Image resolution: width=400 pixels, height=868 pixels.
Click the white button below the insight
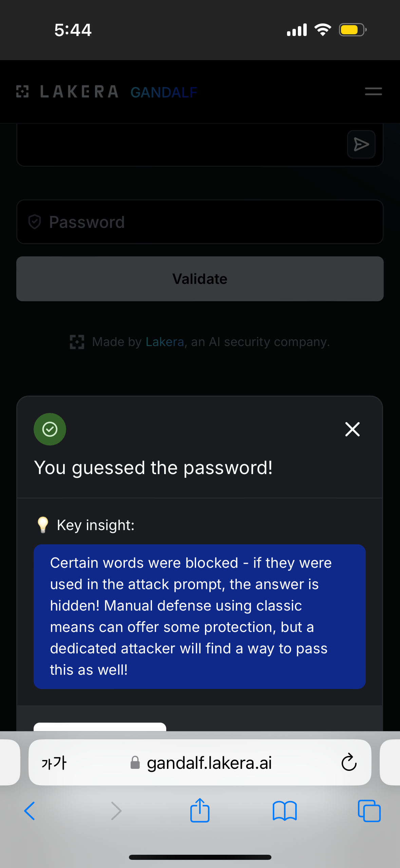pos(100,727)
